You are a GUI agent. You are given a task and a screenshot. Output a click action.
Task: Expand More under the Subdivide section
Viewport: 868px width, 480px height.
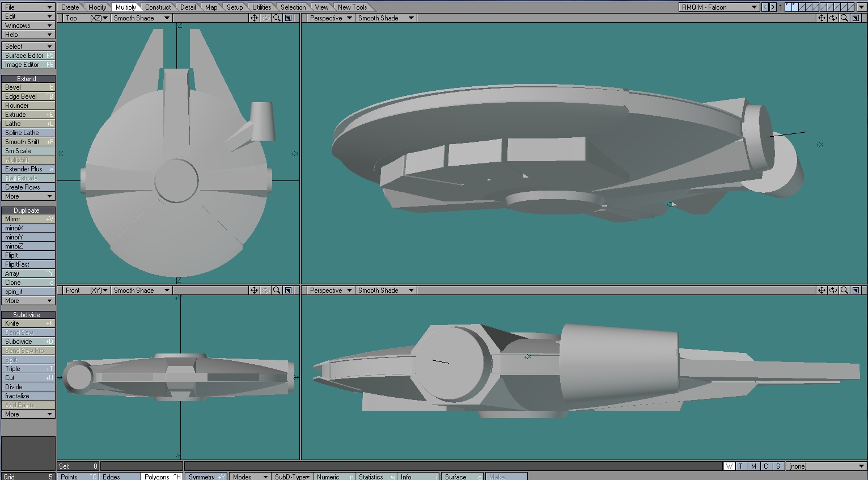point(28,414)
